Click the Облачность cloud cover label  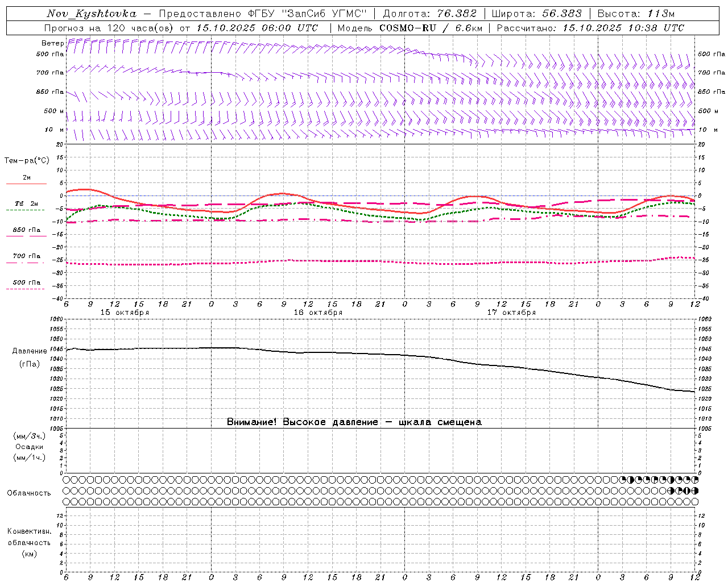click(x=29, y=493)
